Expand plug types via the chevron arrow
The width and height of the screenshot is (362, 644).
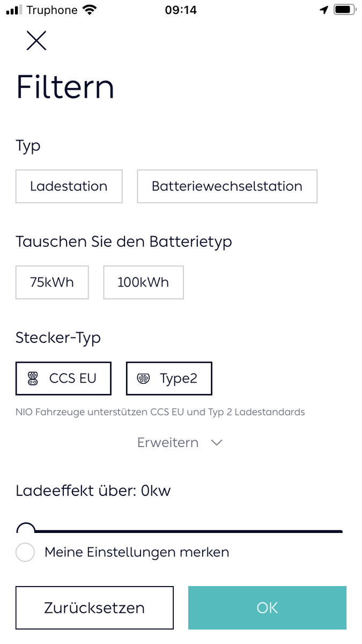click(x=216, y=443)
